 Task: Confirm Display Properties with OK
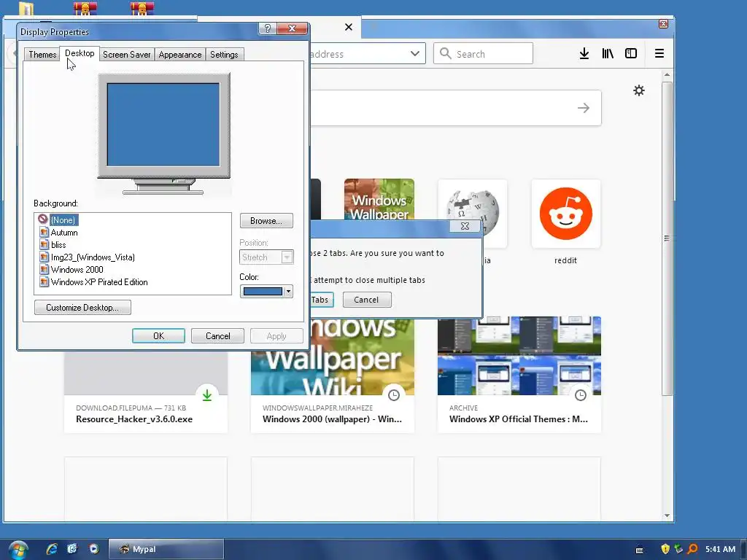158,336
